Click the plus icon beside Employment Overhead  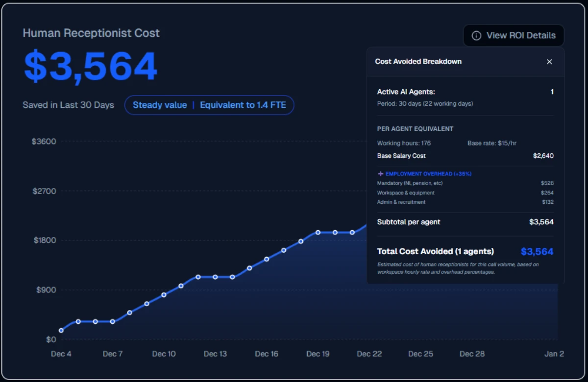point(380,174)
